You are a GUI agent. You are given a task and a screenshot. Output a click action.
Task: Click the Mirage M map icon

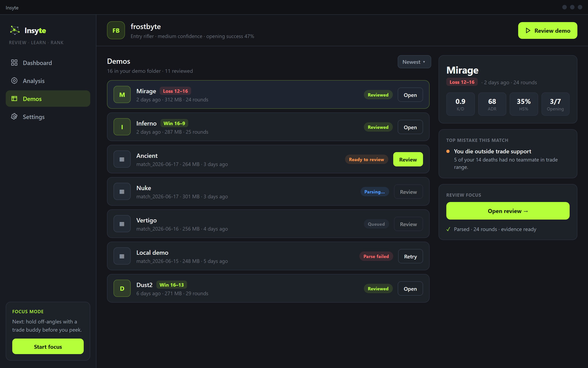122,94
